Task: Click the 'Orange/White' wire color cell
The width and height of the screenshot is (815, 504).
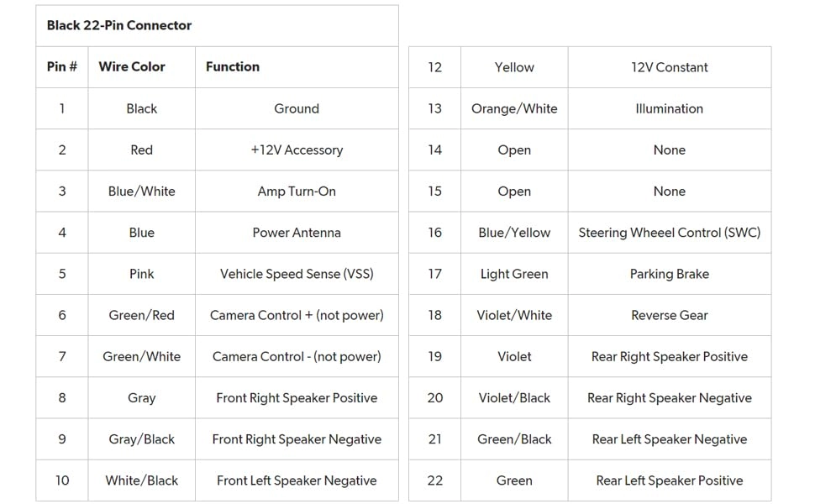Action: click(x=514, y=108)
